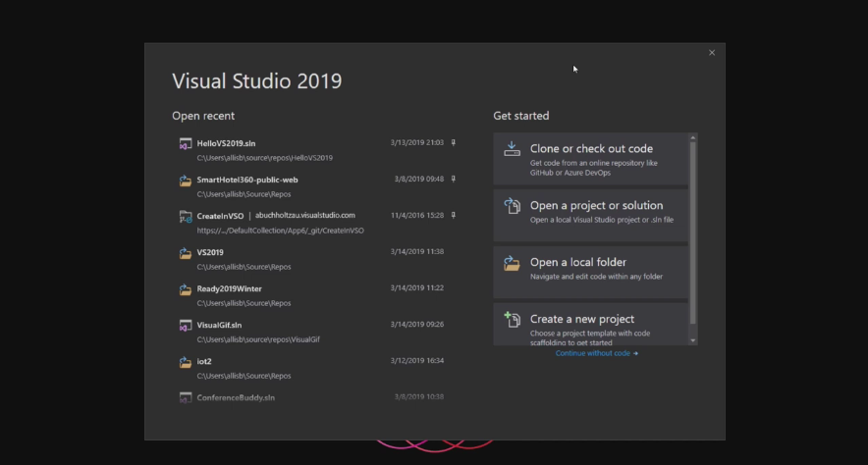The height and width of the screenshot is (465, 868).
Task: Click the VS2019 folder icon
Action: click(x=185, y=253)
